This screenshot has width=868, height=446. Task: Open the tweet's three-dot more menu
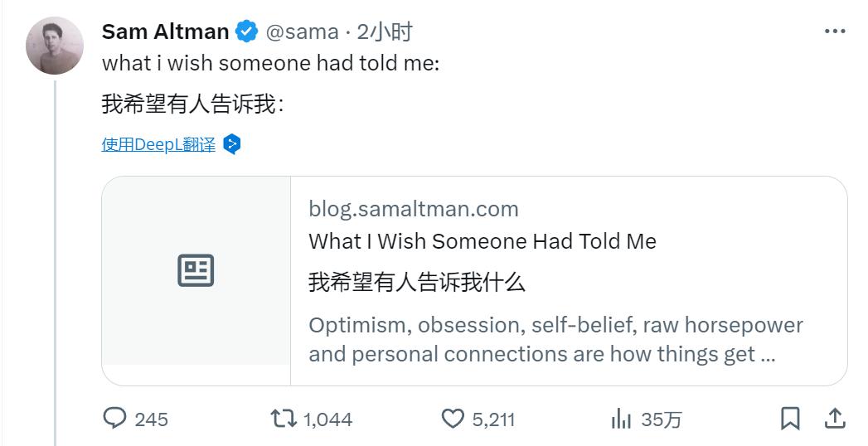click(834, 32)
